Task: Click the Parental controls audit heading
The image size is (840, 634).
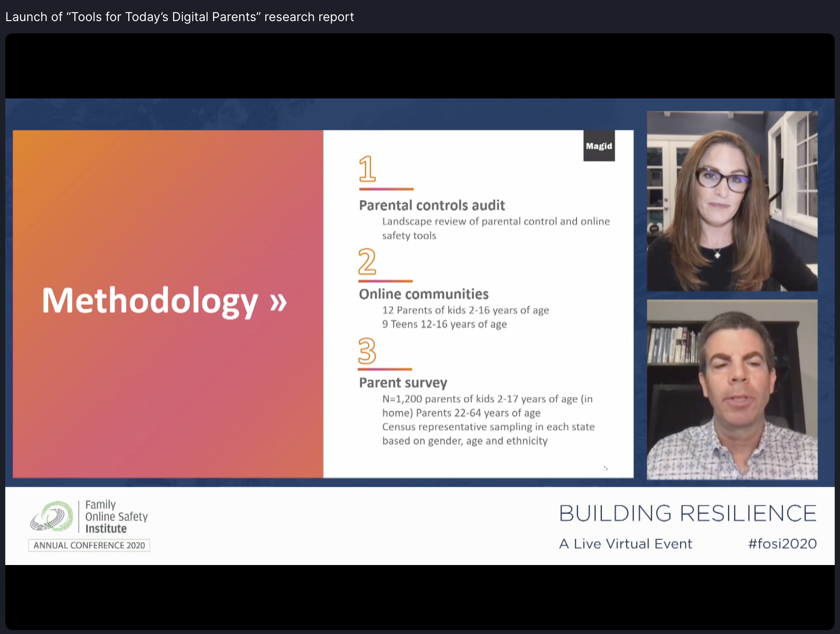Action: [x=432, y=205]
